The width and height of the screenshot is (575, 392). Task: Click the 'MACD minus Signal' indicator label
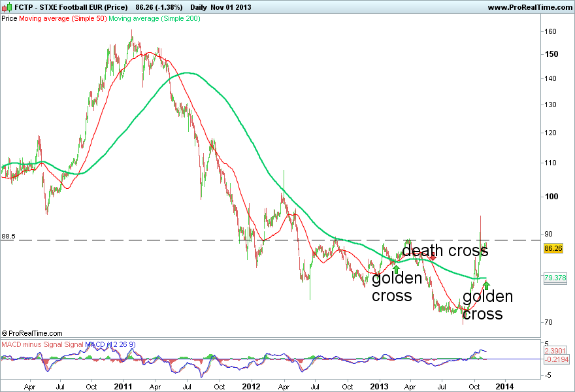pyautogui.click(x=32, y=345)
